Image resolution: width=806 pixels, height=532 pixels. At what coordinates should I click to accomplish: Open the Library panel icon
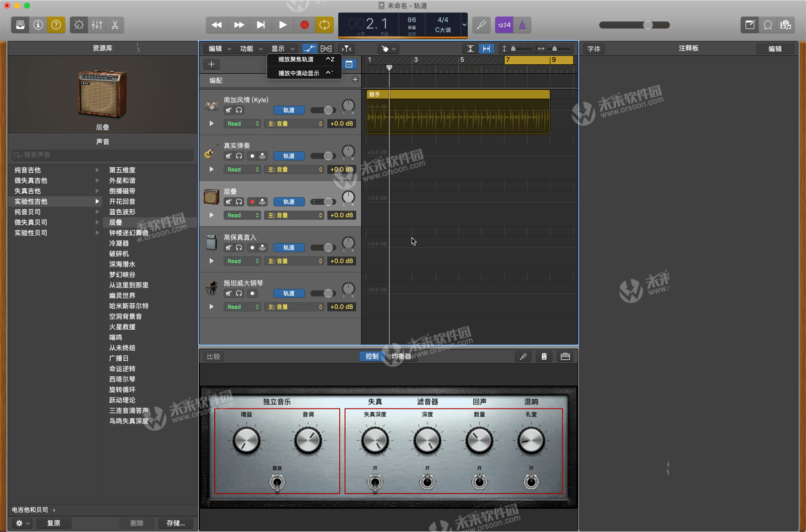tap(20, 25)
